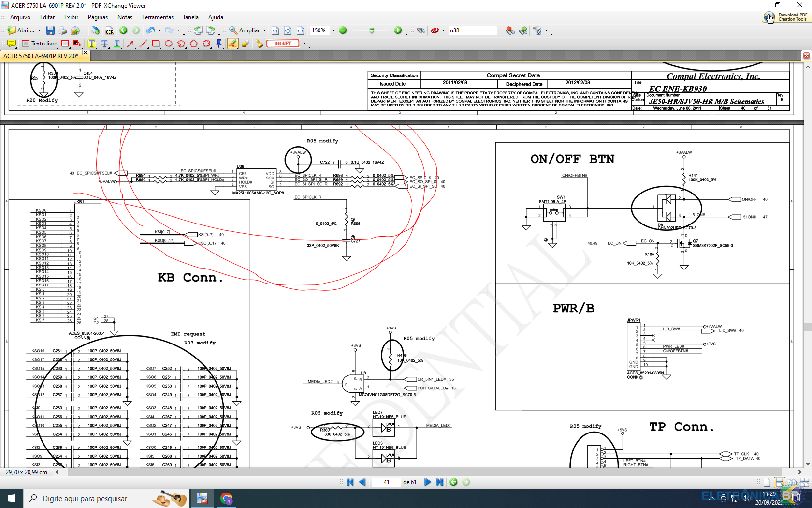Click the Save (floppy disk) icon
Image resolution: width=812 pixels, height=508 pixels.
[50, 30]
